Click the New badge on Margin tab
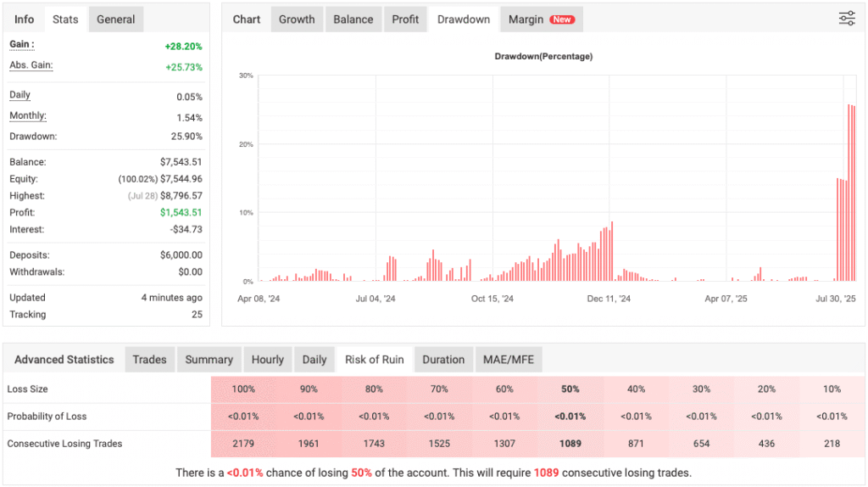The width and height of the screenshot is (868, 487). point(561,20)
